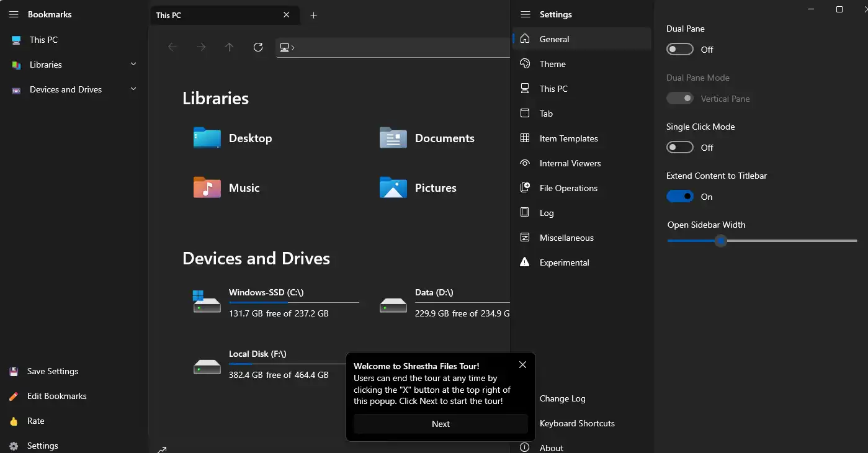Expand the Libraries chevron in sidebar
Viewport: 868px width, 453px height.
[x=133, y=65]
